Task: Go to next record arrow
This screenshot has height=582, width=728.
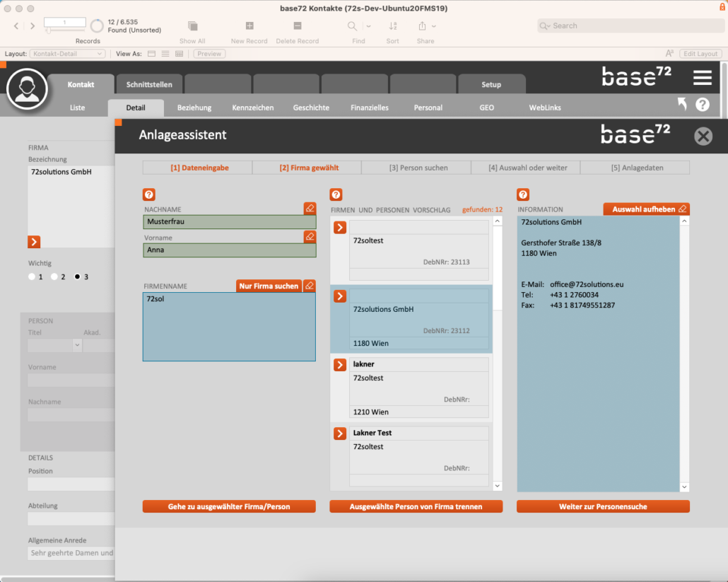Action: click(x=33, y=26)
